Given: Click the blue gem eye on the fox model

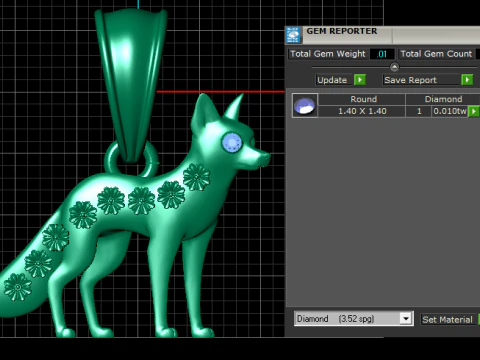Looking at the screenshot, I should point(232,142).
